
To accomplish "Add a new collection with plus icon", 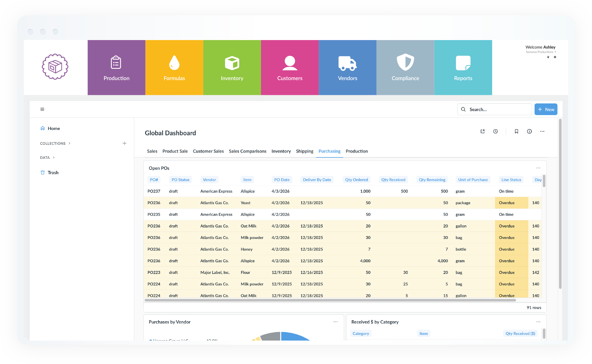I will [x=124, y=143].
